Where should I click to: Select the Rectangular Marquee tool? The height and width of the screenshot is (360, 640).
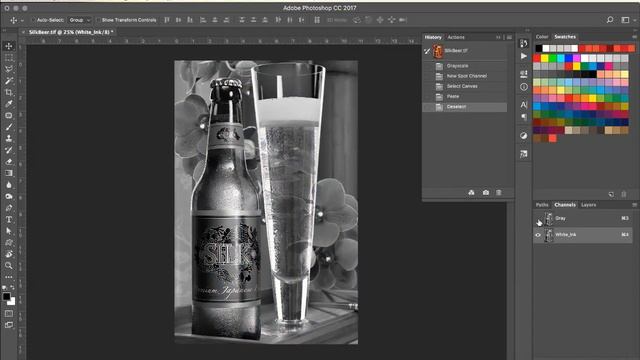tap(9, 58)
